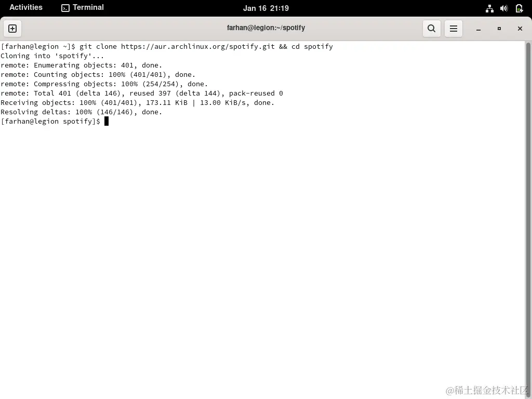
Task: Select the git clone command line
Action: tap(166, 46)
